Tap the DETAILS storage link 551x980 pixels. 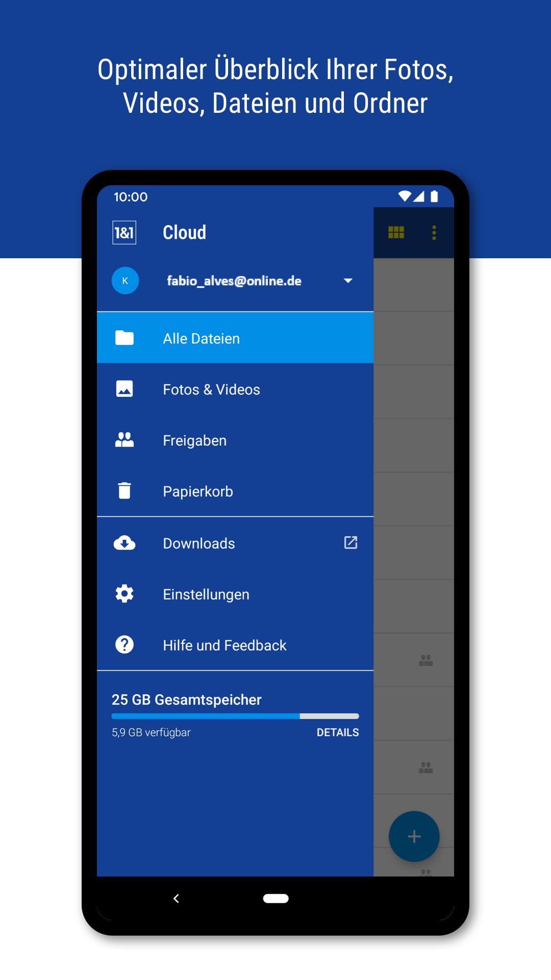[338, 732]
